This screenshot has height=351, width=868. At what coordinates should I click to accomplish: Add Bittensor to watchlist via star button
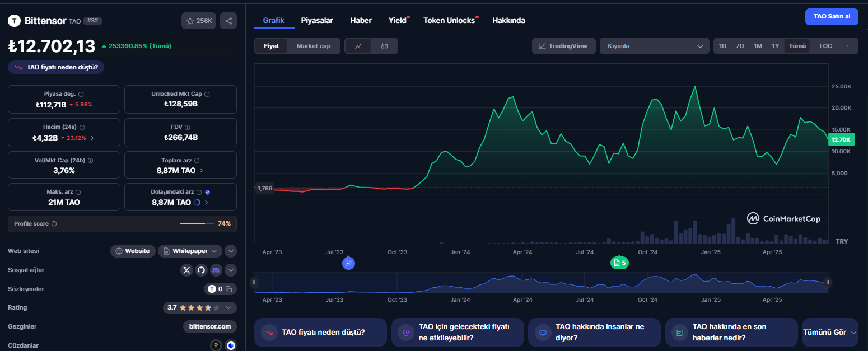click(199, 21)
